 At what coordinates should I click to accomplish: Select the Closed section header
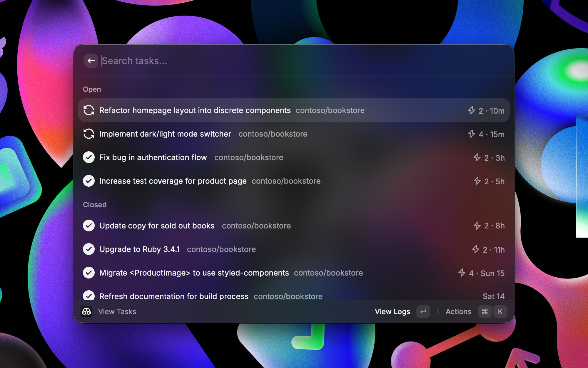[95, 205]
